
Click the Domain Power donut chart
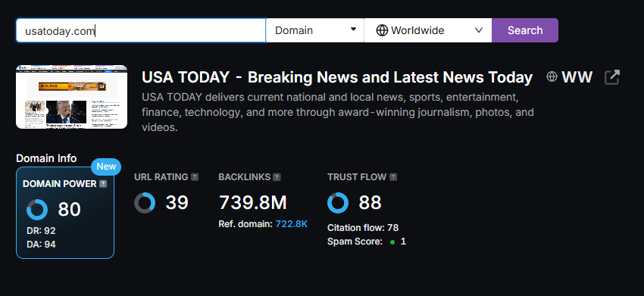[37, 210]
